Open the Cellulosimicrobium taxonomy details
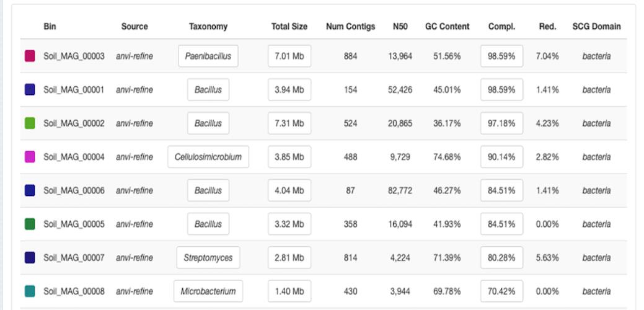This screenshot has height=310, width=644. click(x=208, y=157)
